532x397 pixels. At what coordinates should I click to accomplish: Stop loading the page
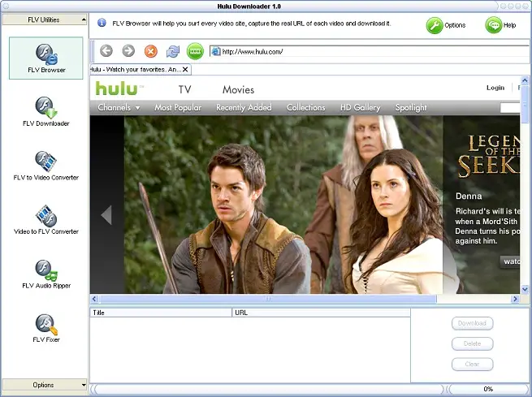(150, 51)
